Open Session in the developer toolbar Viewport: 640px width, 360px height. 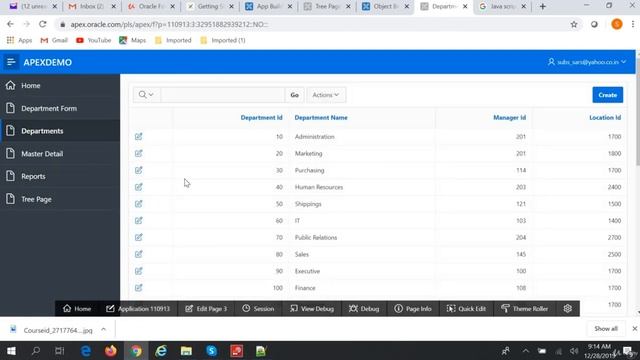pos(258,309)
